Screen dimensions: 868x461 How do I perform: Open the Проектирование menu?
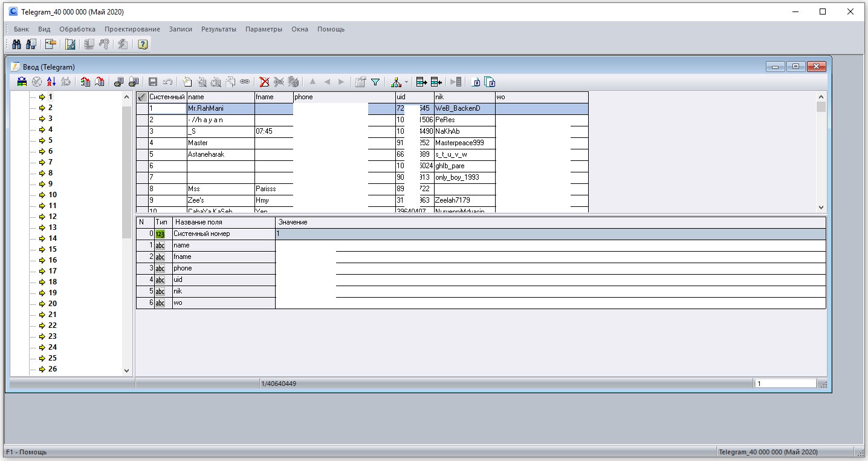[132, 29]
